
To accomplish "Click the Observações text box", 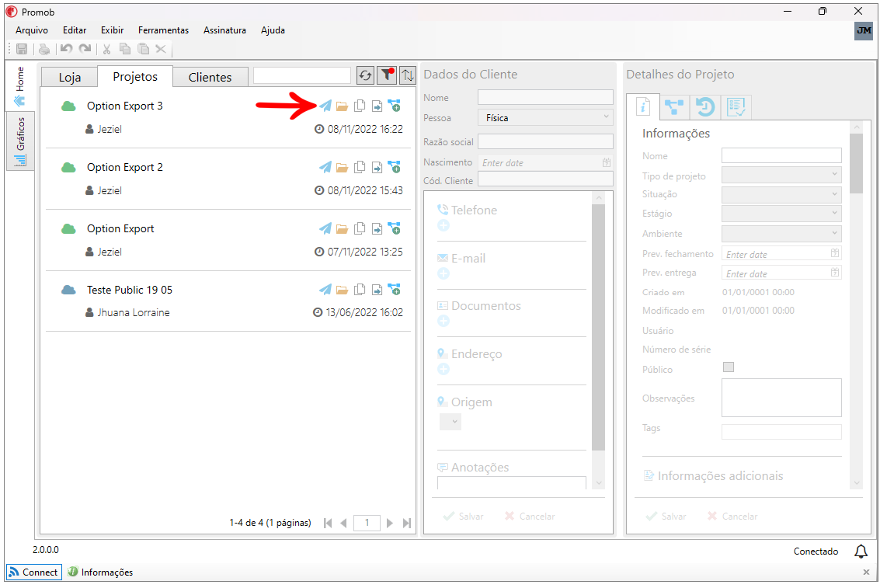I will click(781, 398).
